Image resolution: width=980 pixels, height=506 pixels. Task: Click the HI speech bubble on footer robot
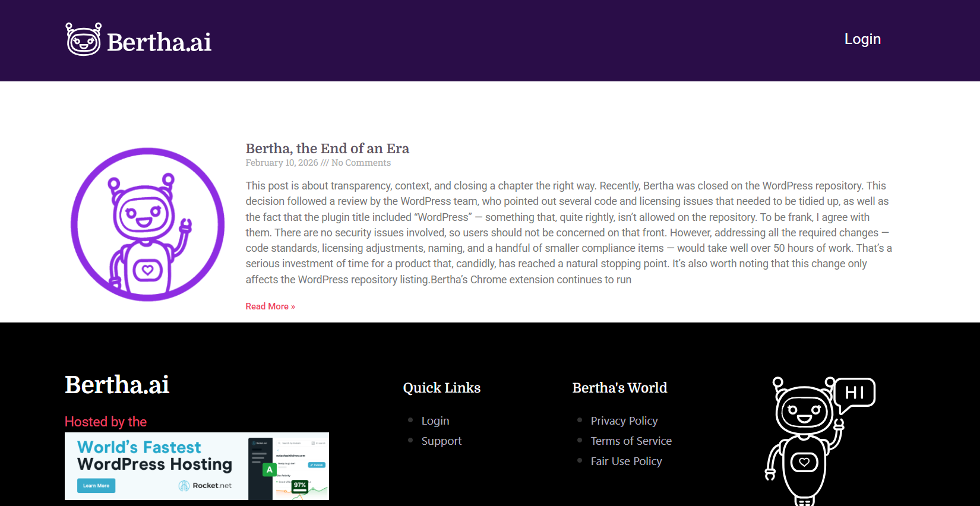point(855,393)
